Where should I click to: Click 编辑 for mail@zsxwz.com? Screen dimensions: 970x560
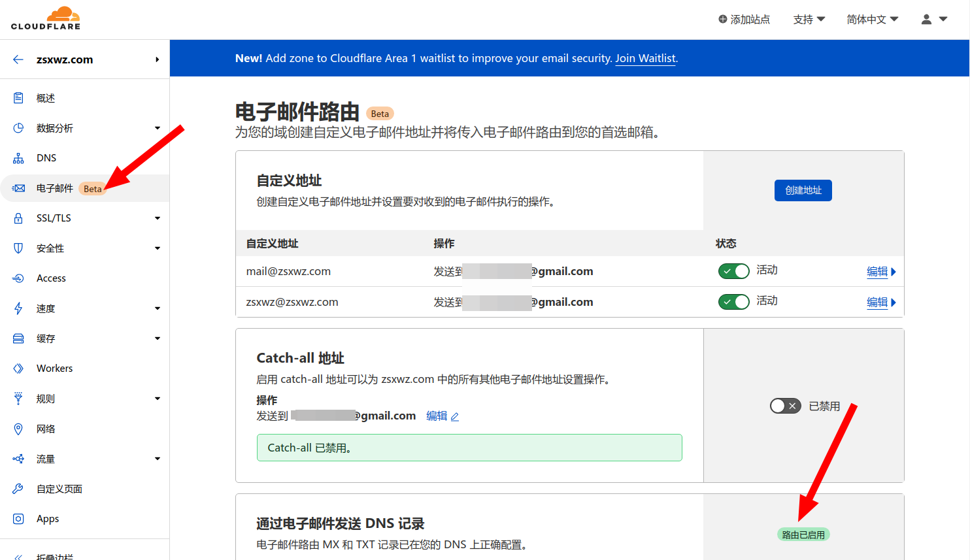[881, 272]
